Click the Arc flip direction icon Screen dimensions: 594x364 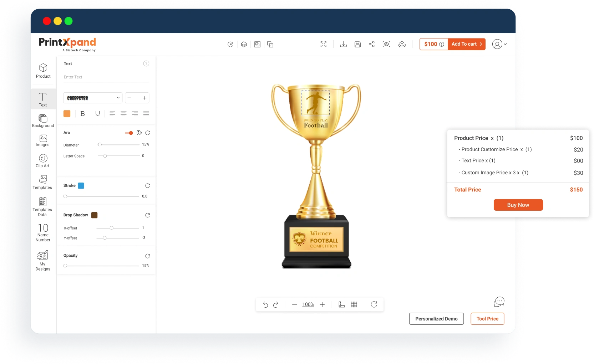(x=139, y=133)
